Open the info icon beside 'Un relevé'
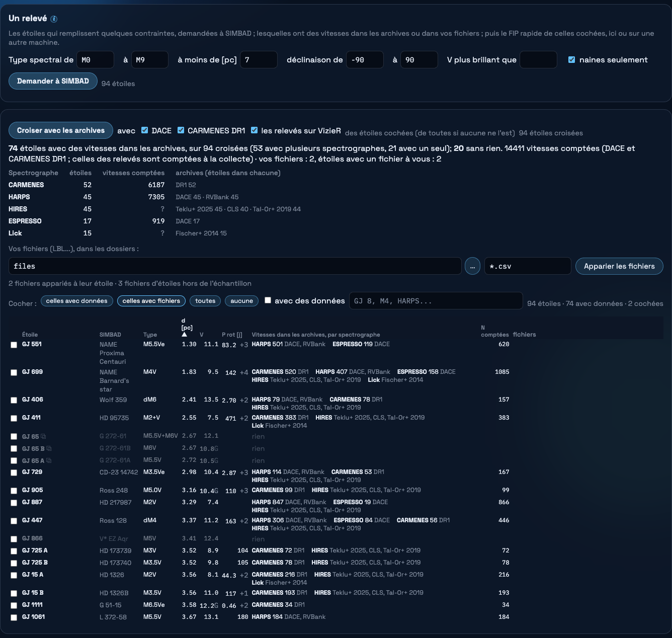This screenshot has height=638, width=672. click(54, 19)
